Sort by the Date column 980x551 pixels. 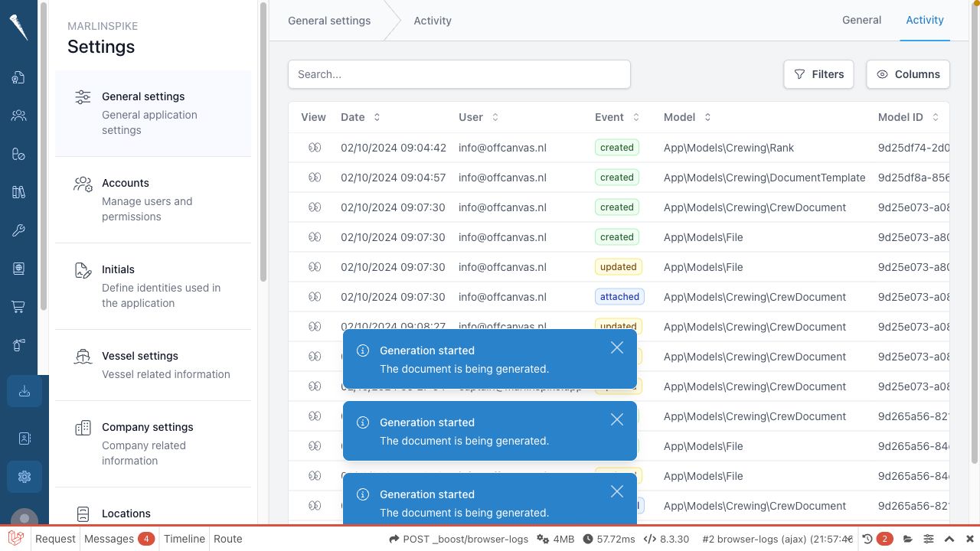(x=361, y=117)
